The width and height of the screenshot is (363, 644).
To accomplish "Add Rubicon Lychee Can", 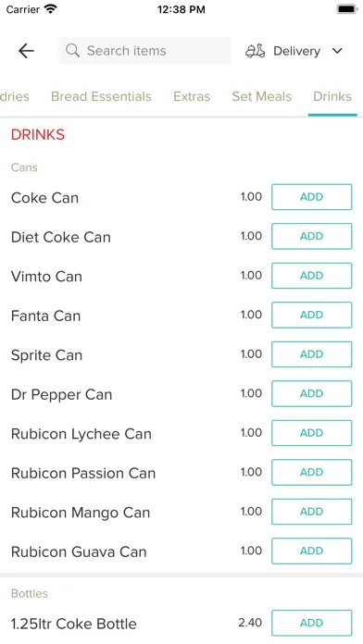I will [312, 433].
